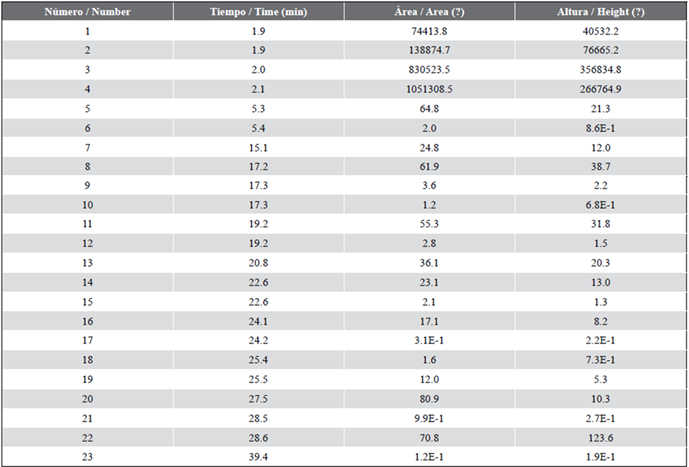Select the area cell 80.9
The width and height of the screenshot is (689, 467).
pyautogui.click(x=429, y=398)
